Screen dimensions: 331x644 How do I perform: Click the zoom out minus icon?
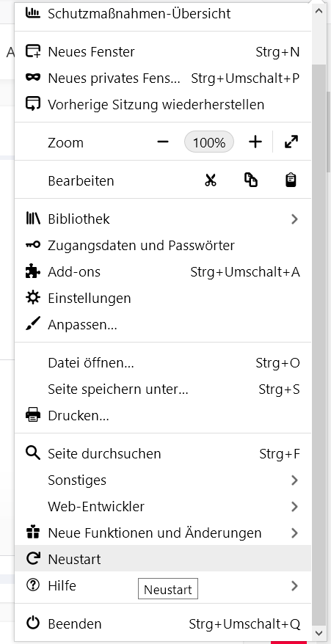tap(163, 142)
